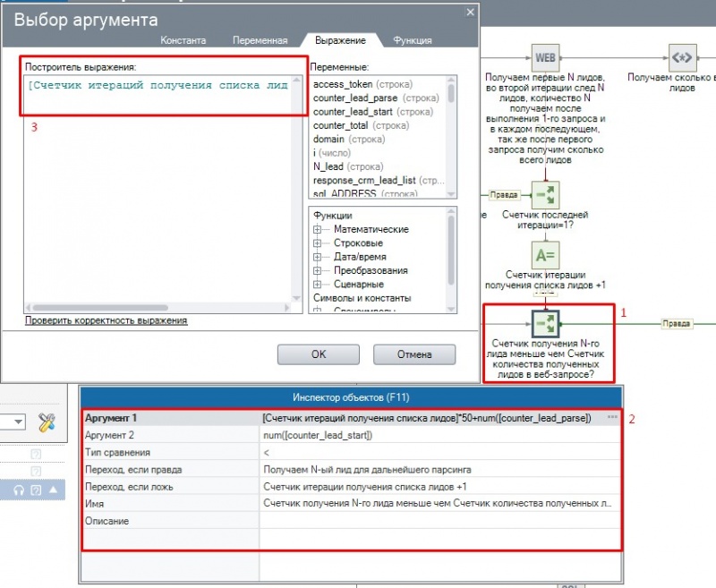Select the 'A=' assignment block icon
The height and width of the screenshot is (588, 716).
tap(545, 255)
